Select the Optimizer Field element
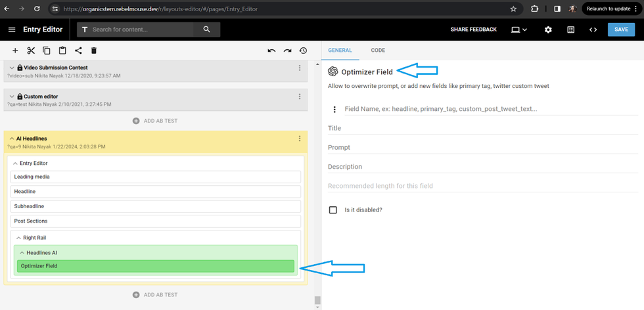The image size is (644, 310). (x=156, y=266)
